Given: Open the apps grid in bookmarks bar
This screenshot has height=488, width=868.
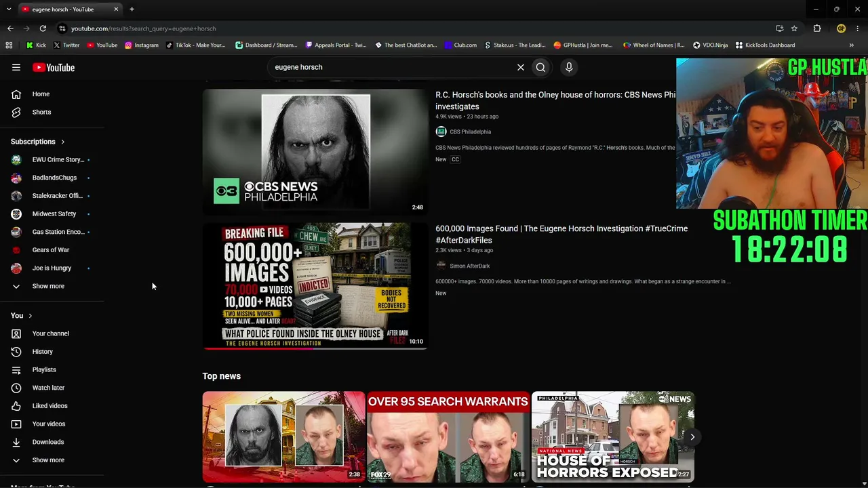Looking at the screenshot, I should point(9,45).
